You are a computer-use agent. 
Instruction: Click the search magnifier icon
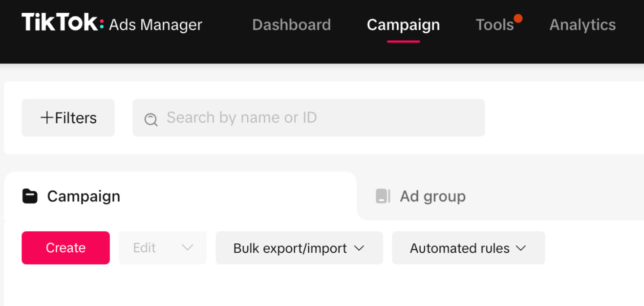(151, 119)
